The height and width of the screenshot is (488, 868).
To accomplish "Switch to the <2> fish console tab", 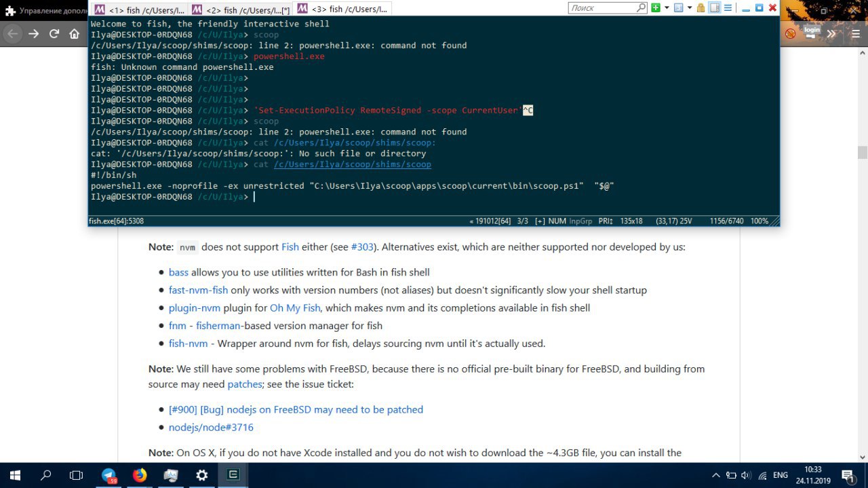I will [241, 10].
